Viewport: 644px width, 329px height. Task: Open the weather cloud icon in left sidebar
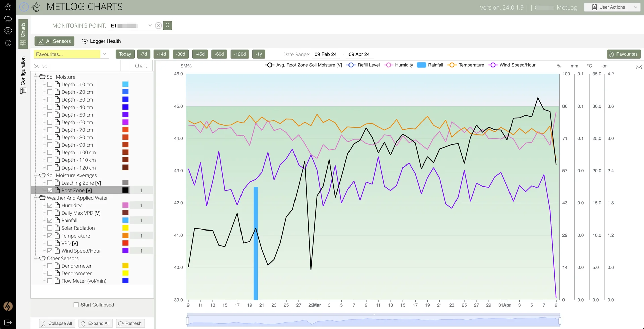point(8,19)
